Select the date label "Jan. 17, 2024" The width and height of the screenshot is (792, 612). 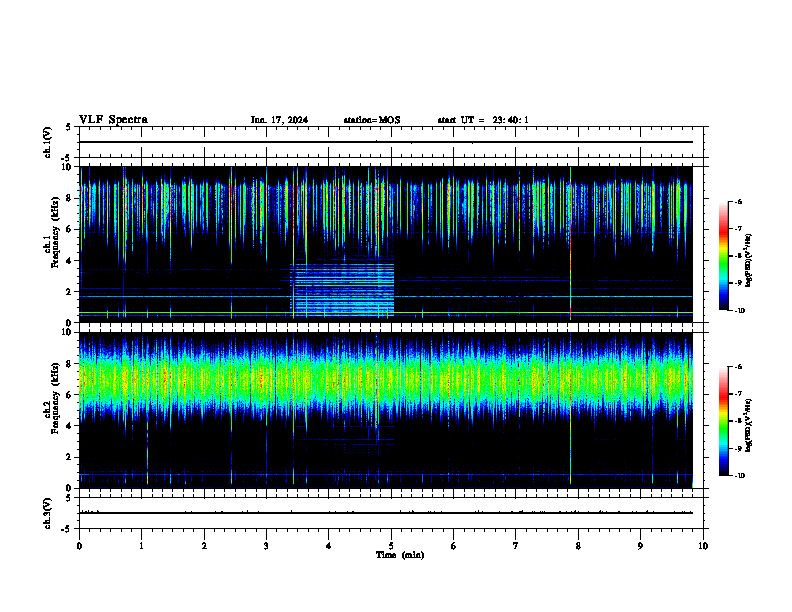(279, 120)
